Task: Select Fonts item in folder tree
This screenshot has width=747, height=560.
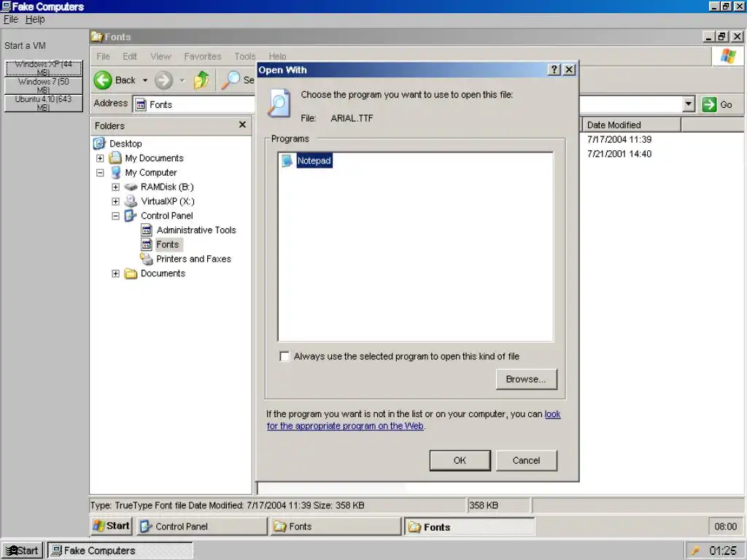Action: click(x=168, y=244)
